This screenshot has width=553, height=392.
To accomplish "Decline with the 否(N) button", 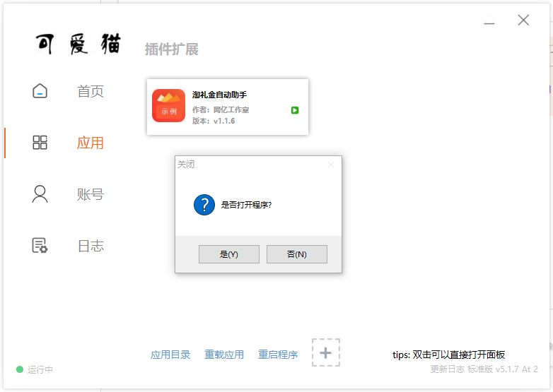I will 296,254.
